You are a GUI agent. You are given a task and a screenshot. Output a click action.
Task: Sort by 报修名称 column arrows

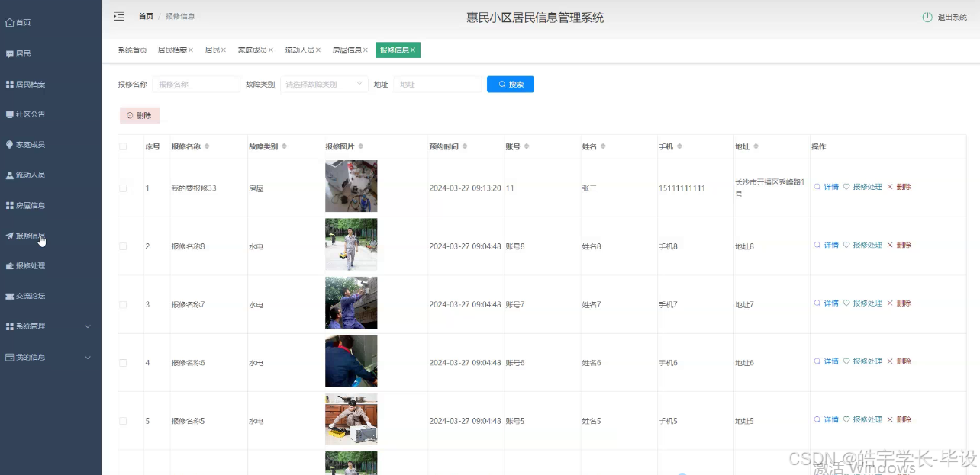point(207,146)
